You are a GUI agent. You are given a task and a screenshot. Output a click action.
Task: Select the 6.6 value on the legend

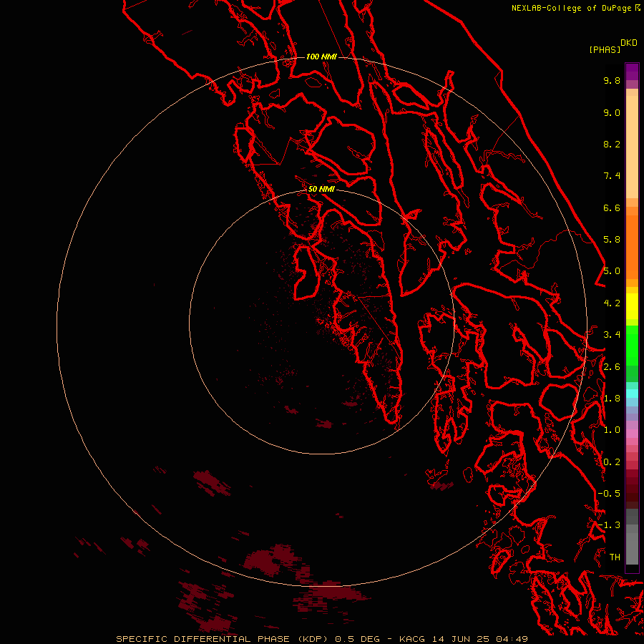coord(612,208)
